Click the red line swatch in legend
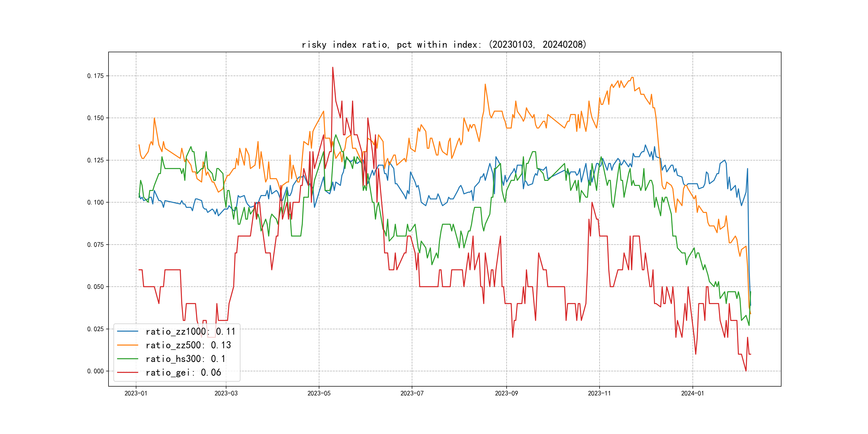This screenshot has width=868, height=434. 127,372
